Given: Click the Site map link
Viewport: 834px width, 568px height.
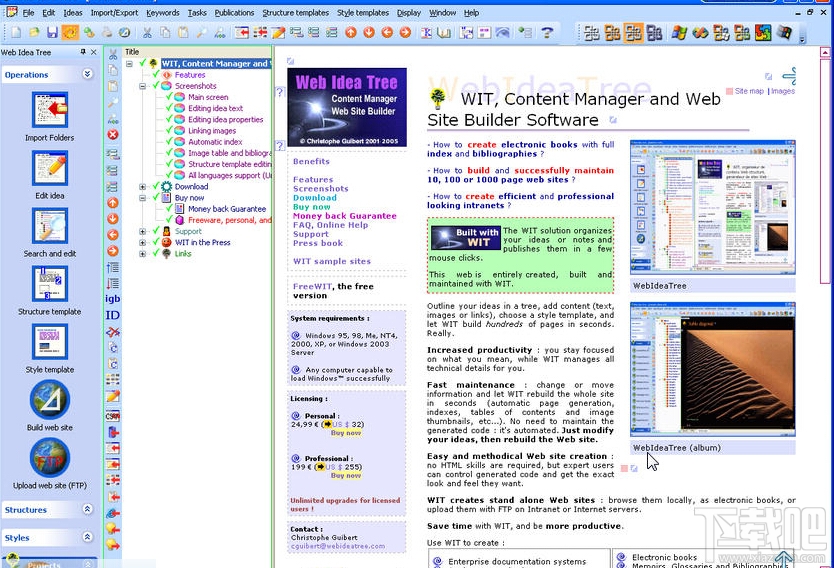Looking at the screenshot, I should 749,91.
